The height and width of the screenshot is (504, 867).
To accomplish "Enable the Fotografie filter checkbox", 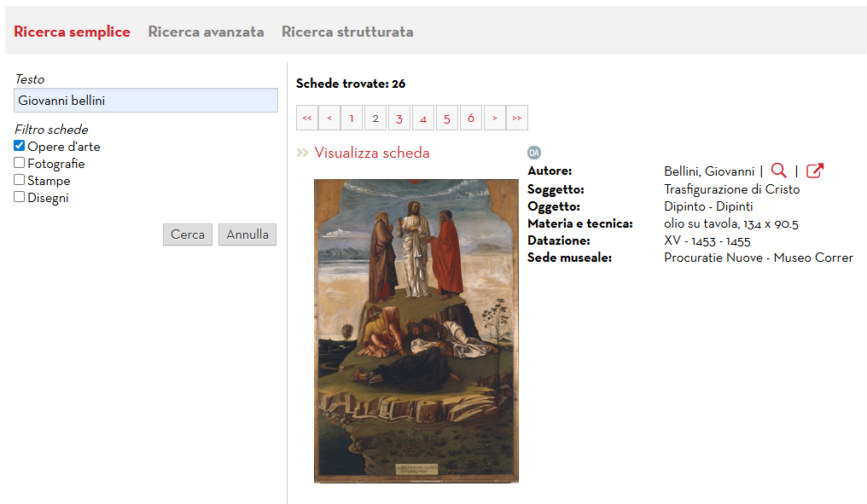I will point(18,163).
